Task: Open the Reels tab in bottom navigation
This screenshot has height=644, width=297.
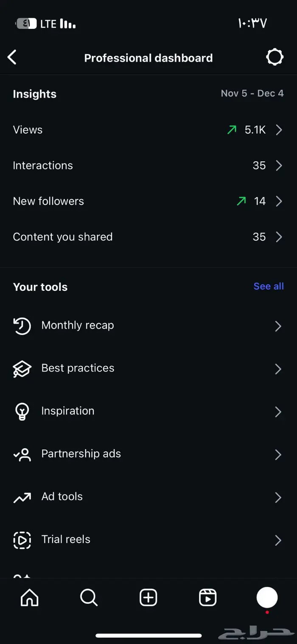Action: pyautogui.click(x=207, y=597)
